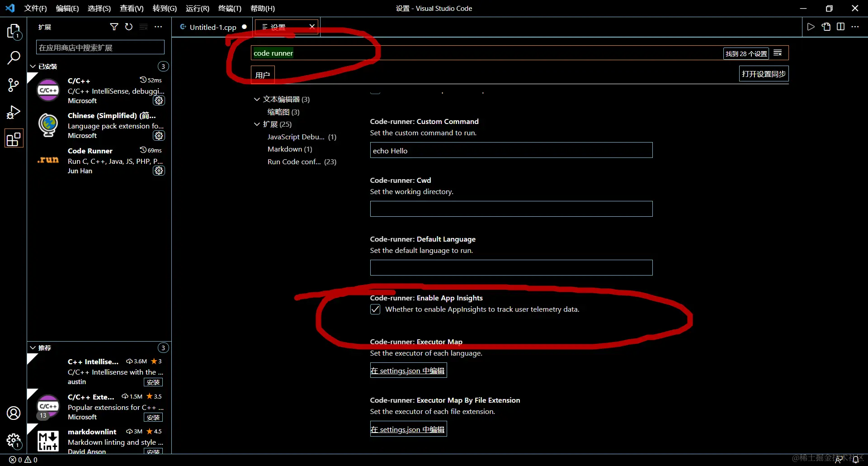Viewport: 868px width, 466px height.
Task: Show errors and warnings in status bar
Action: [24, 460]
